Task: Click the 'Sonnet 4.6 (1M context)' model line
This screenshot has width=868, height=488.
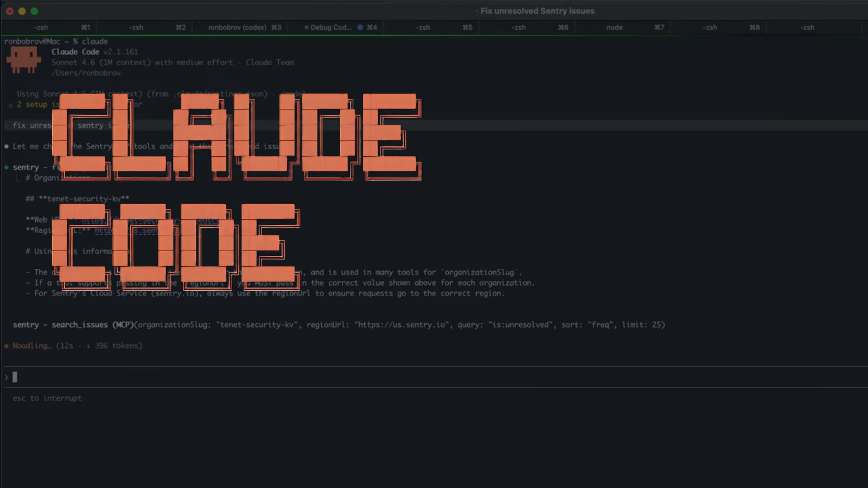Action: point(173,62)
